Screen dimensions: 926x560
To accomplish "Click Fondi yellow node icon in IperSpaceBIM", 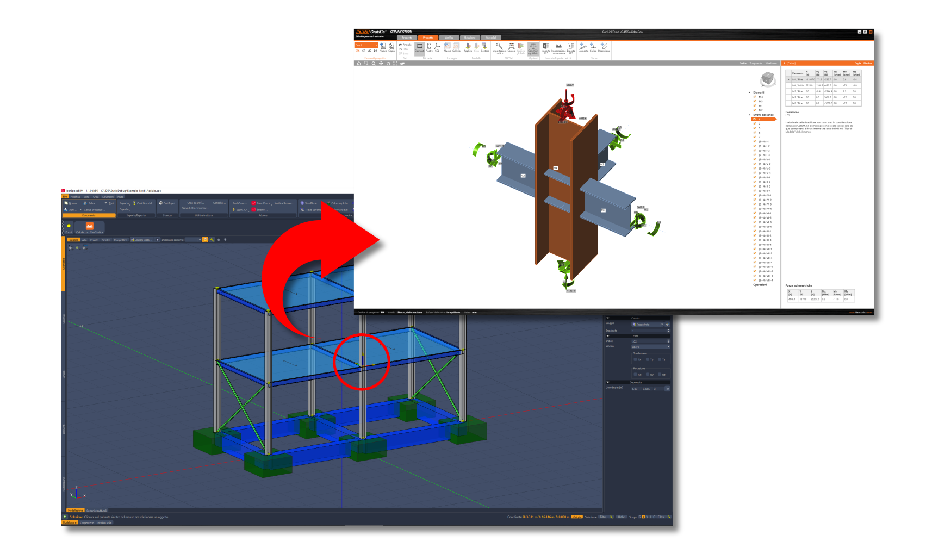I will pyautogui.click(x=69, y=227).
